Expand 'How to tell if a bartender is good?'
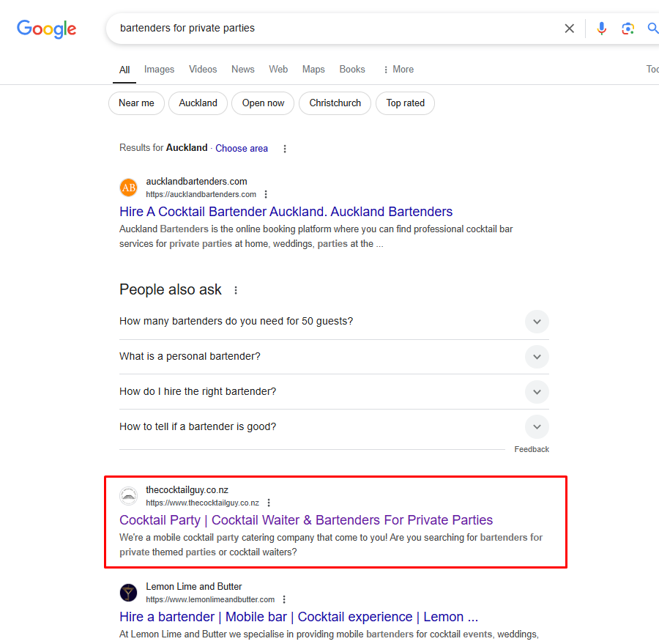659x644 pixels. [334, 426]
